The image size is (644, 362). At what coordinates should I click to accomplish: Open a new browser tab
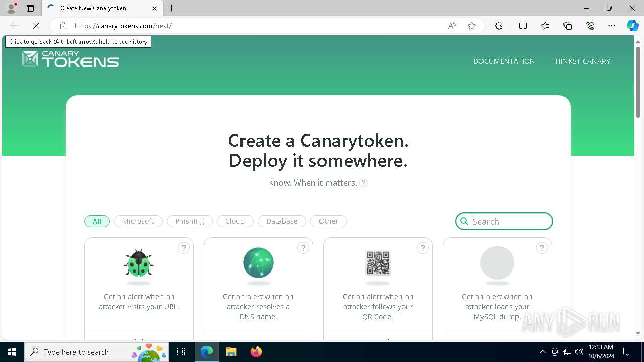pos(172,8)
